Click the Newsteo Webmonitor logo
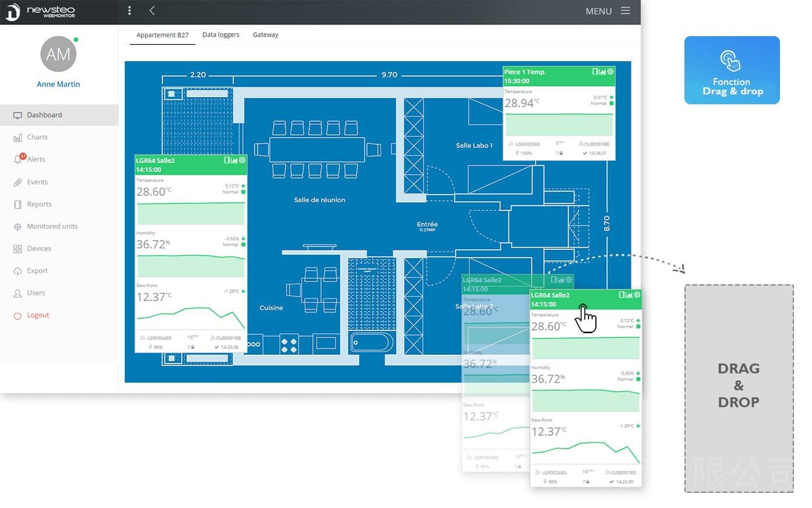This screenshot has width=812, height=508. (41, 12)
